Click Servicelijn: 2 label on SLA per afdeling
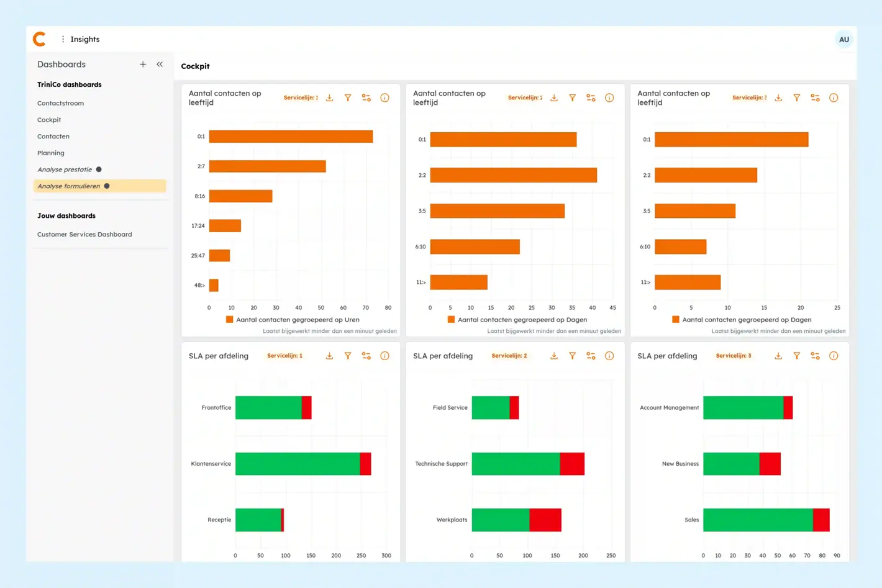 [x=509, y=356]
